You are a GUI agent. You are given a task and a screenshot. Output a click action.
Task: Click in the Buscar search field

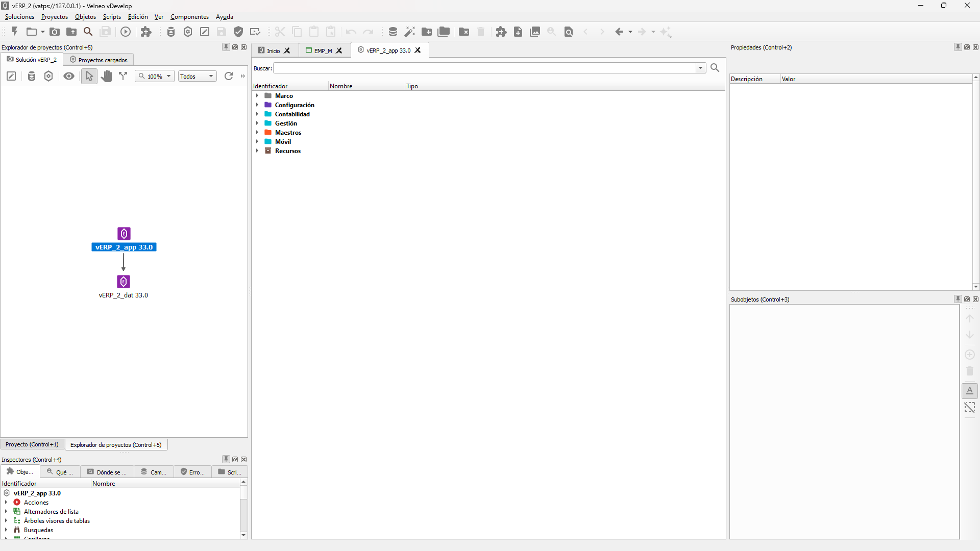485,68
